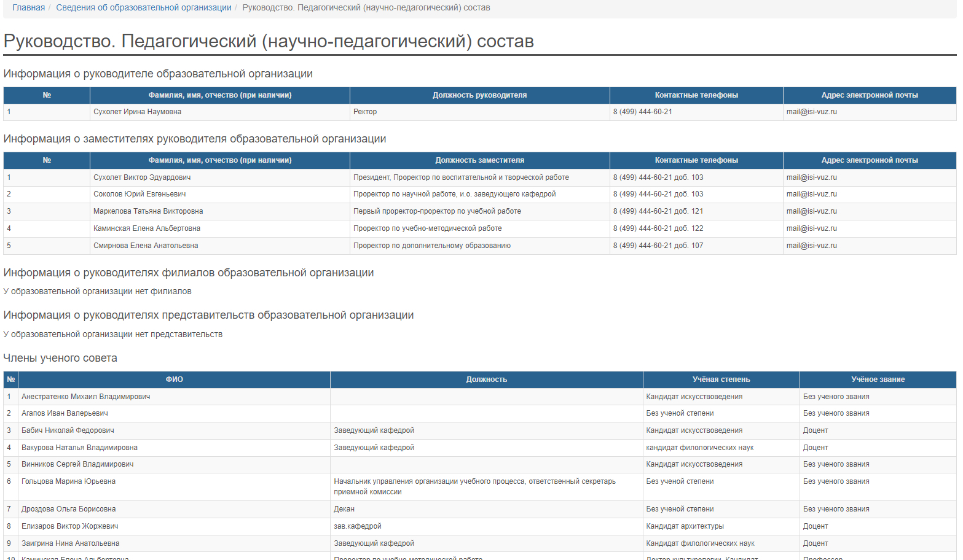Click "Начальник управления организации учебного процесса" cell
Image resolution: width=963 pixels, height=560 pixels.
pos(487,487)
